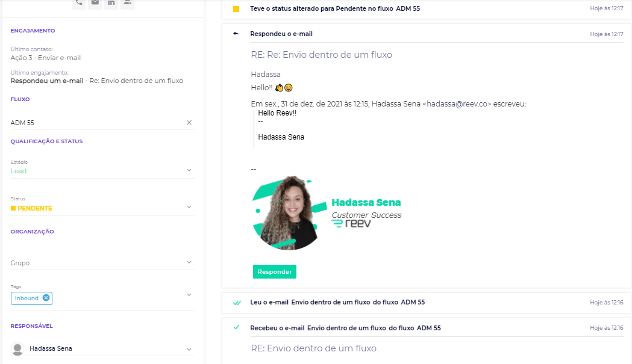Click the yellow Pendente status square icon

tap(236, 9)
